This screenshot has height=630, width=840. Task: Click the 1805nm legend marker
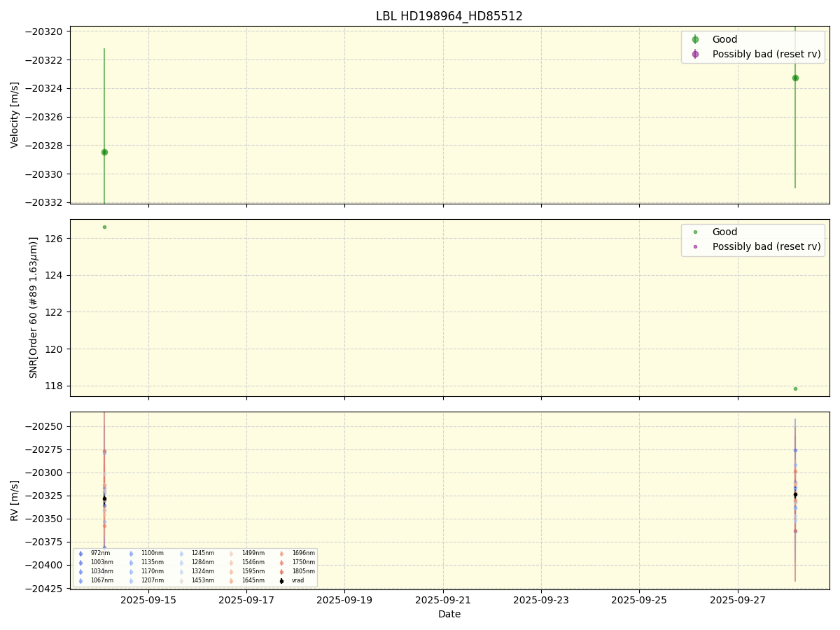click(281, 571)
